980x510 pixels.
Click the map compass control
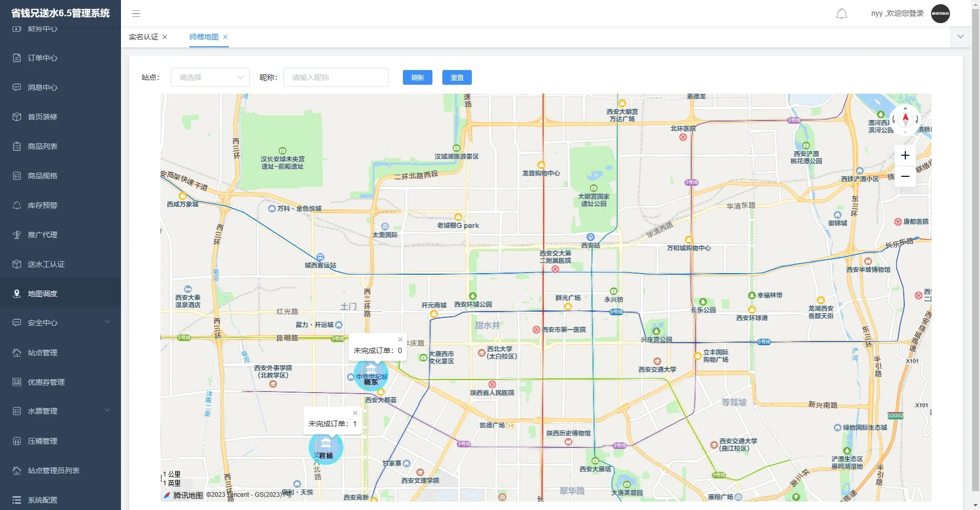pyautogui.click(x=905, y=119)
